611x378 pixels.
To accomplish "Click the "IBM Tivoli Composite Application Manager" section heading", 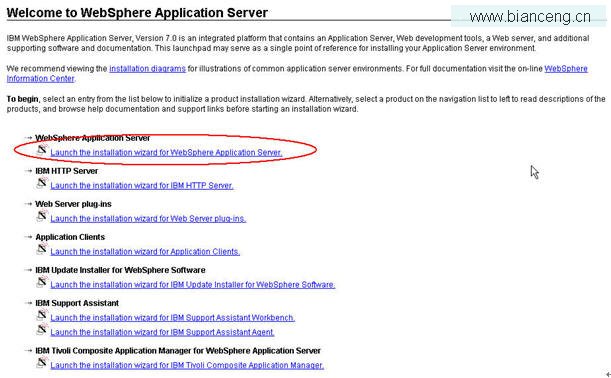I will point(178,351).
